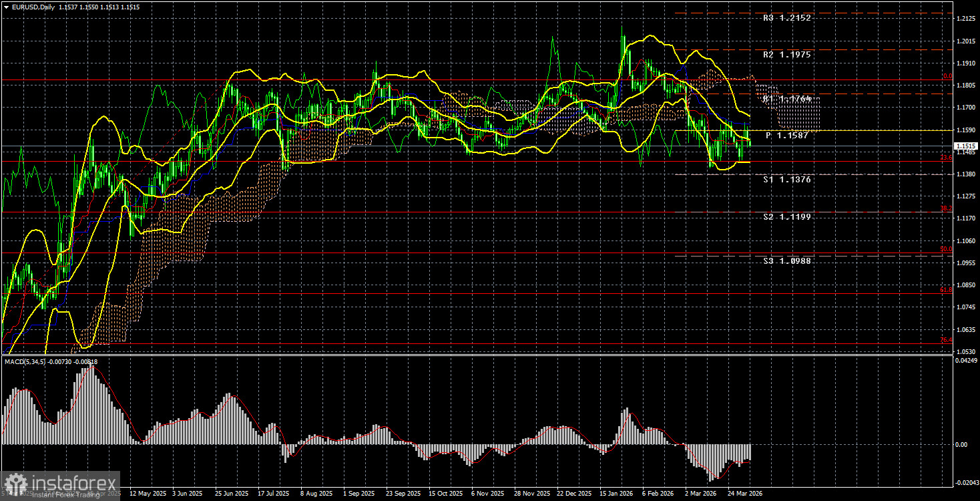Click the 15 Jan 2026 date label

(x=616, y=494)
